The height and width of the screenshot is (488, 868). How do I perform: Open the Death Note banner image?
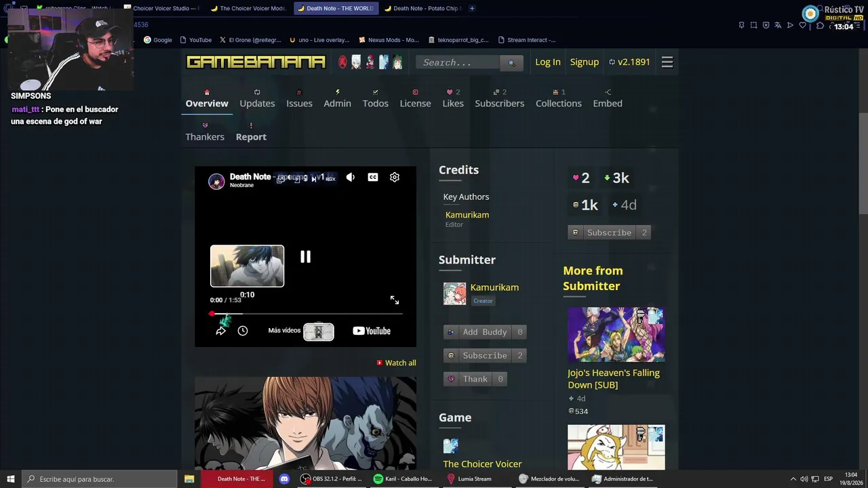(x=305, y=423)
